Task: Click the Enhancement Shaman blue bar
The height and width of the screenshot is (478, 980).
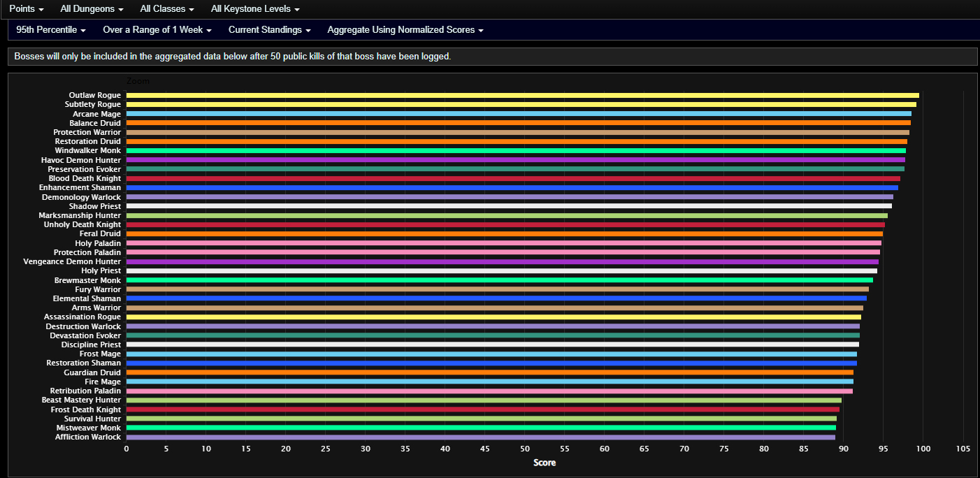Action: click(512, 188)
